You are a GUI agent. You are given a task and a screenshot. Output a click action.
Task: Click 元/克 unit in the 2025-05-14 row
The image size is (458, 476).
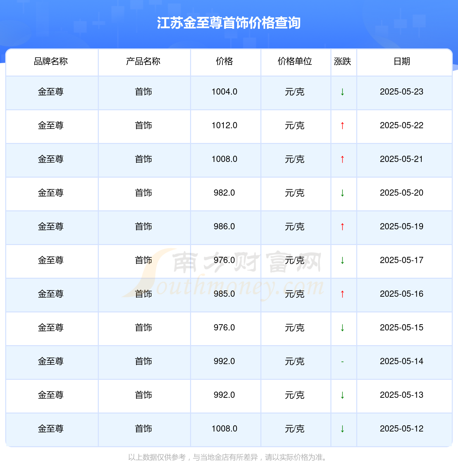(x=295, y=361)
